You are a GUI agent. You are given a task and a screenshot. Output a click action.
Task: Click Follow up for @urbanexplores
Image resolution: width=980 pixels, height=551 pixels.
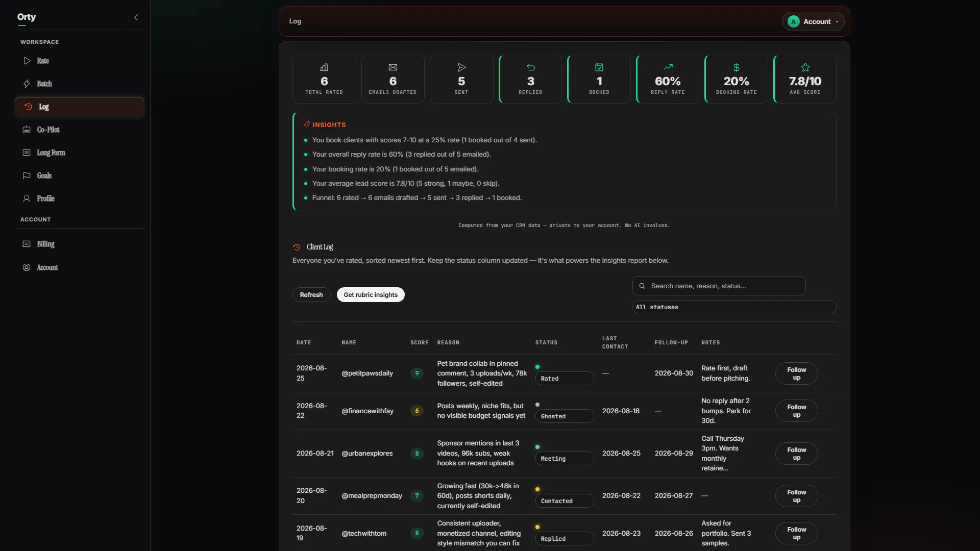pos(796,454)
